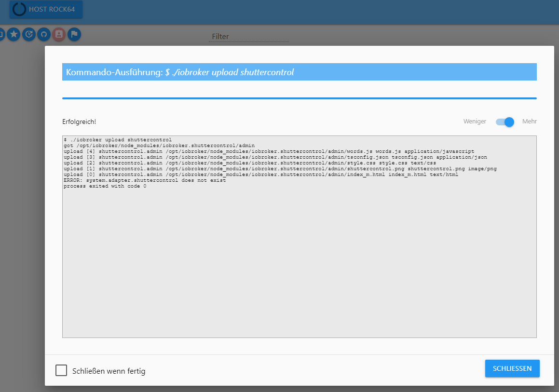Click first log line '$ ./iobroker upload shuttercontrol'
559x392 pixels.
118,140
